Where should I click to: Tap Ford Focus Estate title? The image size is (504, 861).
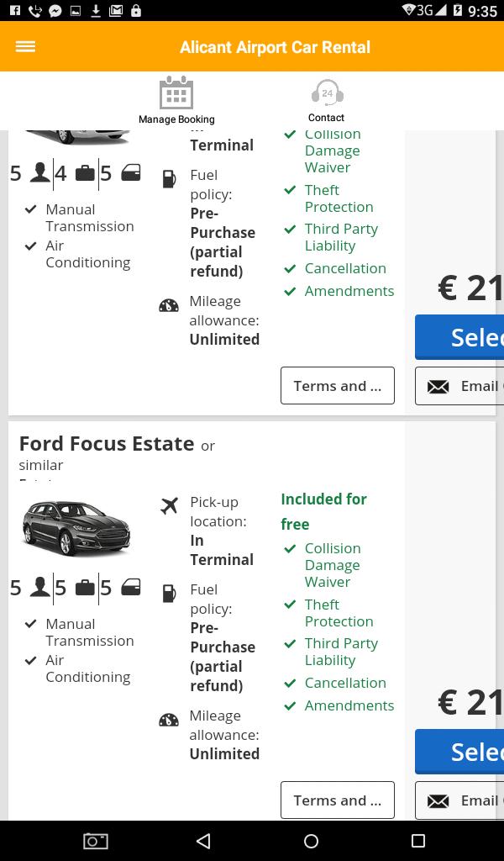pyautogui.click(x=107, y=444)
